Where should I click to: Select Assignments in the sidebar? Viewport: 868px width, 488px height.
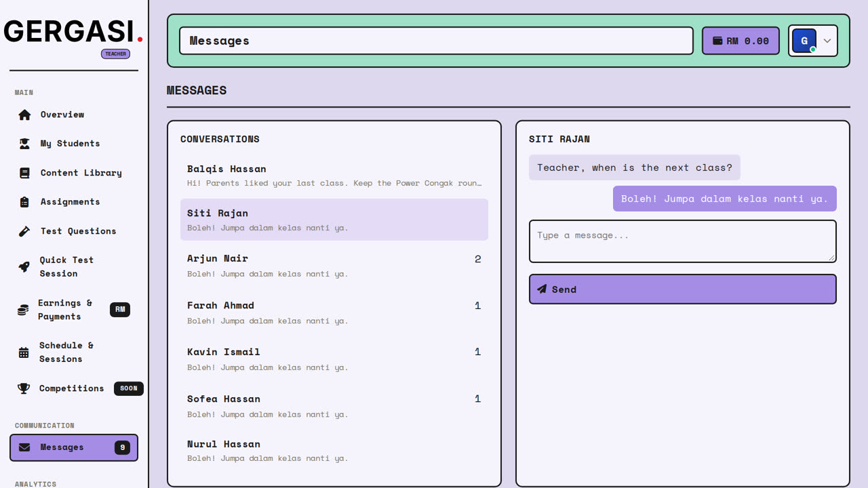coord(74,202)
